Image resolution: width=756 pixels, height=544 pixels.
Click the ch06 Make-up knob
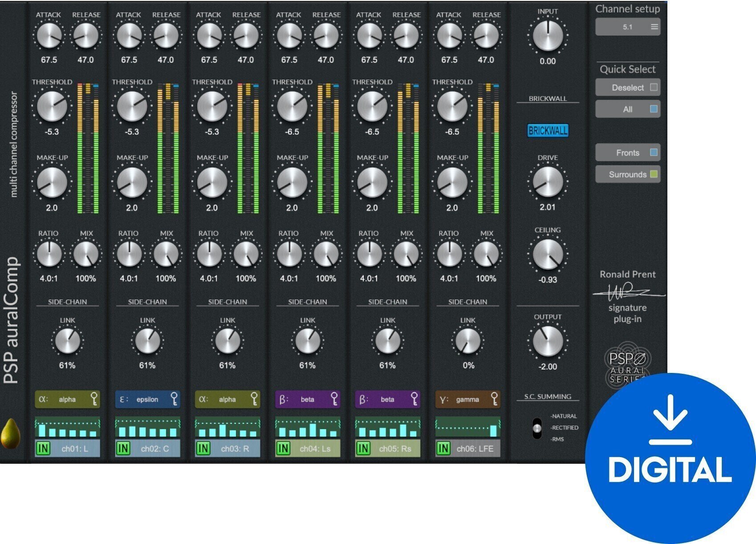click(452, 182)
